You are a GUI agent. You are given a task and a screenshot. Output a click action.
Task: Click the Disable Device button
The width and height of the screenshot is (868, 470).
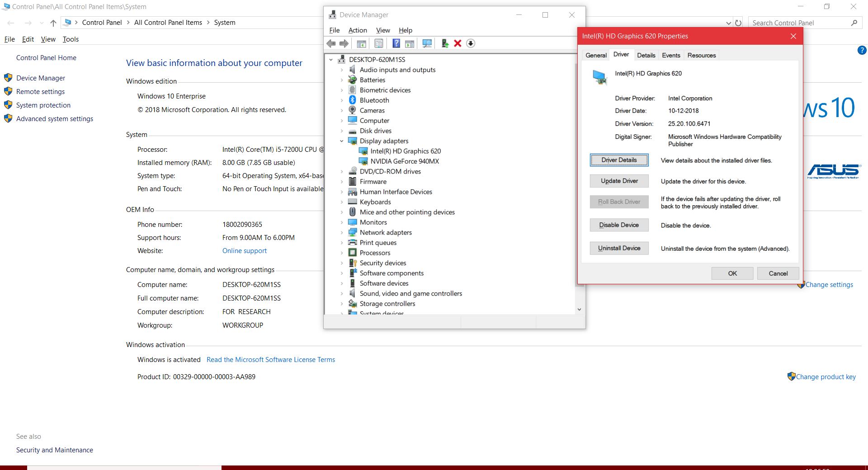(619, 225)
